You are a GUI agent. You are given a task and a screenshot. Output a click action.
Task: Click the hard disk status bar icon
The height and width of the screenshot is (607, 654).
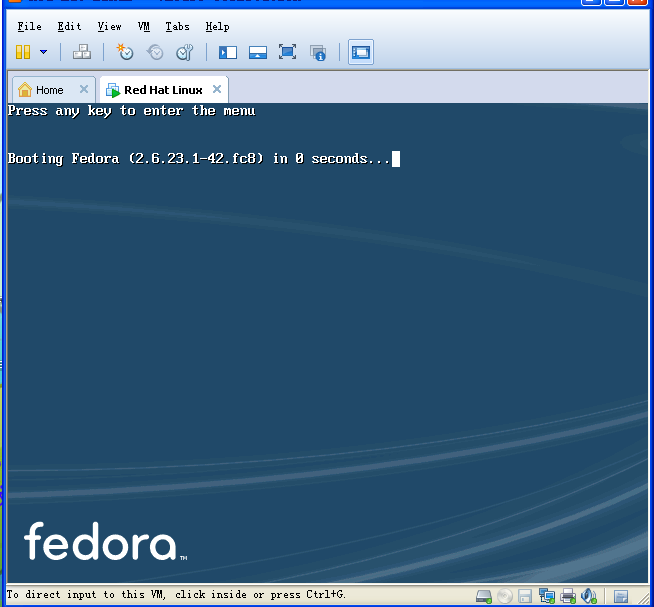pos(484,596)
